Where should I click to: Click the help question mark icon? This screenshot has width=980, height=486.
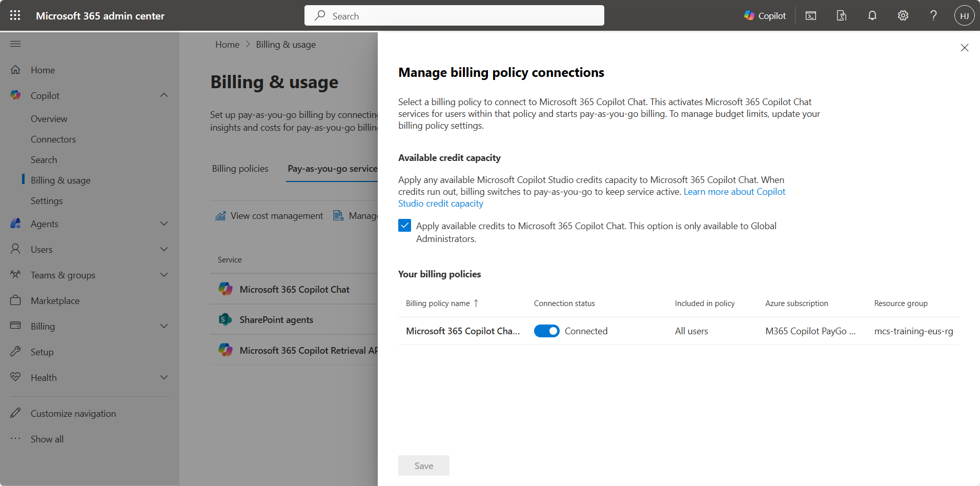pyautogui.click(x=933, y=16)
